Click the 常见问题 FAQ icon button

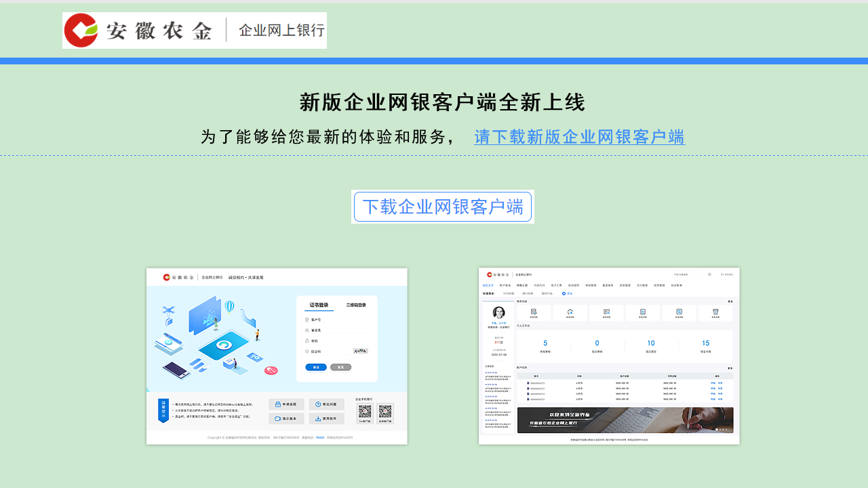(x=318, y=403)
